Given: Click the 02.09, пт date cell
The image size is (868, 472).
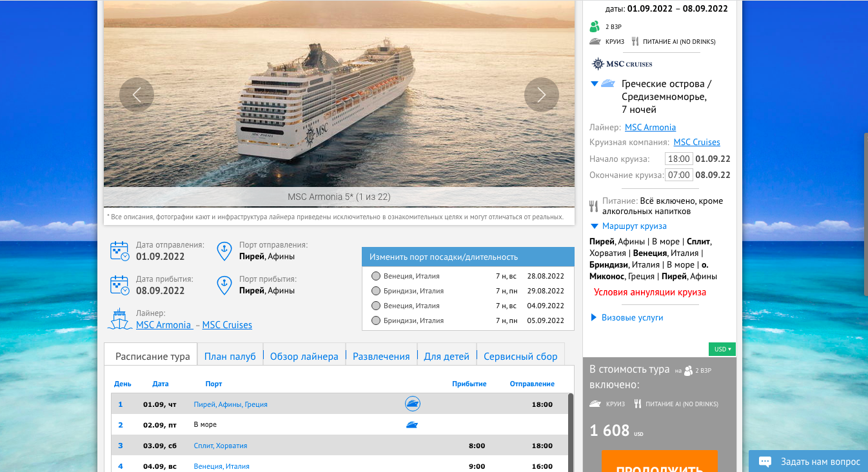Looking at the screenshot, I should (x=160, y=425).
